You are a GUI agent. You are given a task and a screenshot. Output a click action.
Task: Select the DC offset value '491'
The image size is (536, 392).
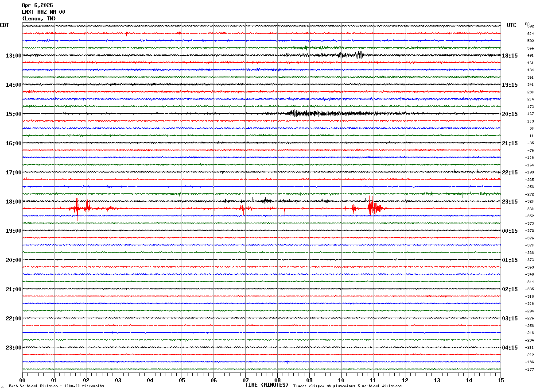(530, 56)
